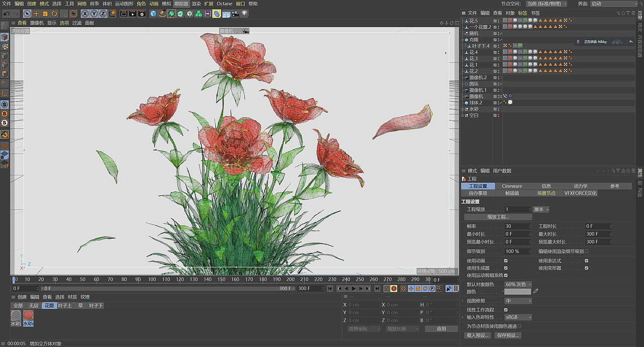Play the animation forward
This screenshot has width=644, height=347.
click(354, 289)
